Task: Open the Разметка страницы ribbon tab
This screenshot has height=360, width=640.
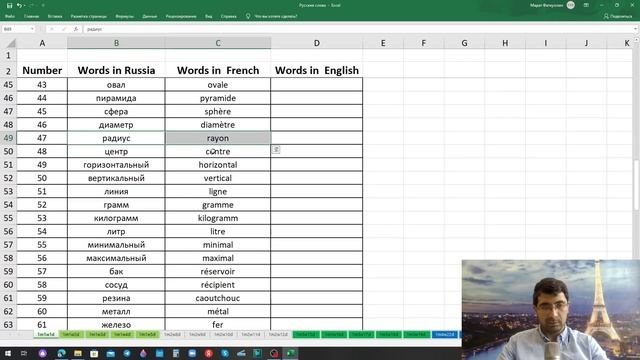Action: [89, 16]
